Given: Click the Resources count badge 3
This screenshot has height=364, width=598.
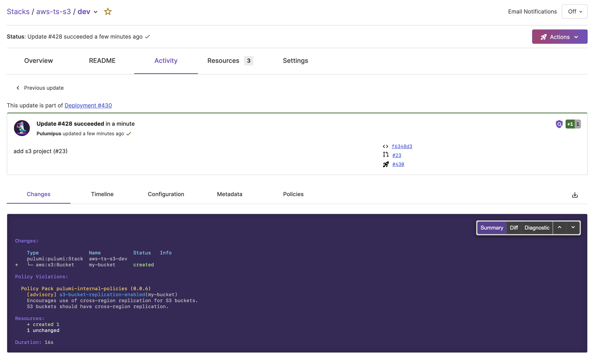Looking at the screenshot, I should pos(248,61).
